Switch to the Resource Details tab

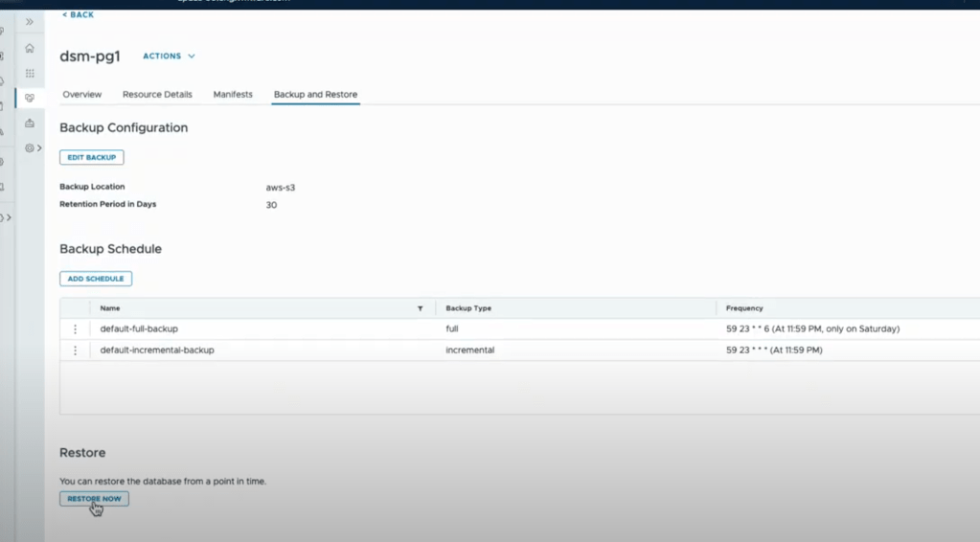pos(157,95)
